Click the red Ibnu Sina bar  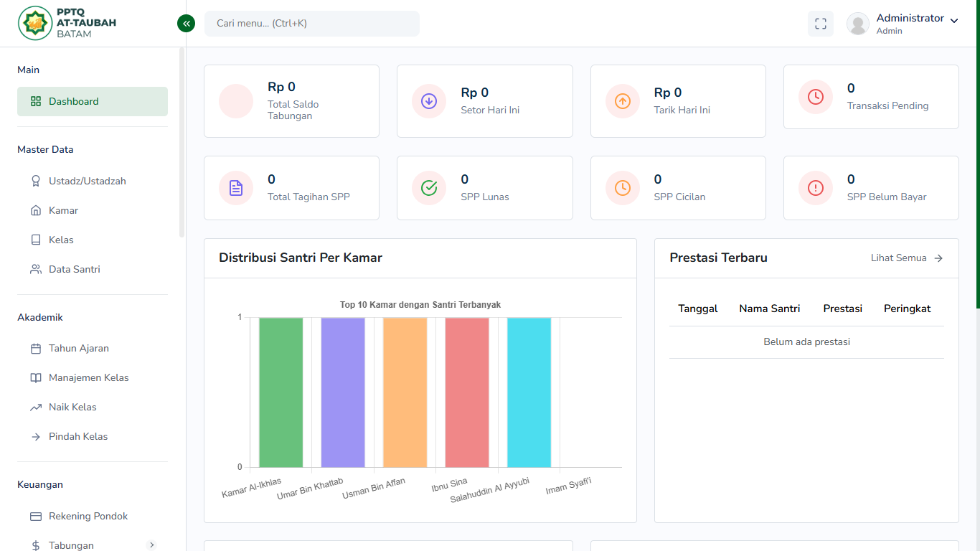click(x=467, y=392)
